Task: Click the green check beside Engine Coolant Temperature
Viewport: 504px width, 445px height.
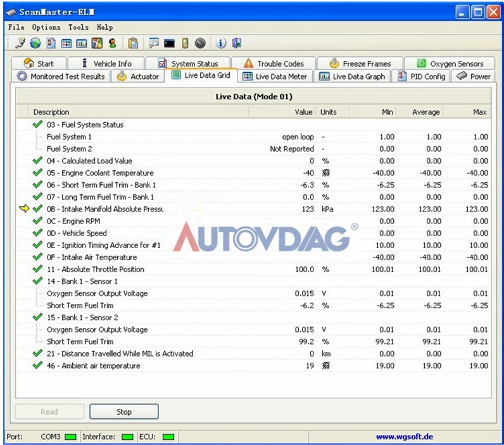Action: 37,172
